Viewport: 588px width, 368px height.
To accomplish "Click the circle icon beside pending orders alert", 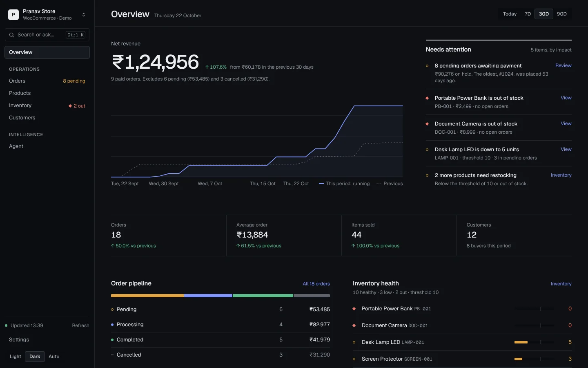I will click(427, 66).
